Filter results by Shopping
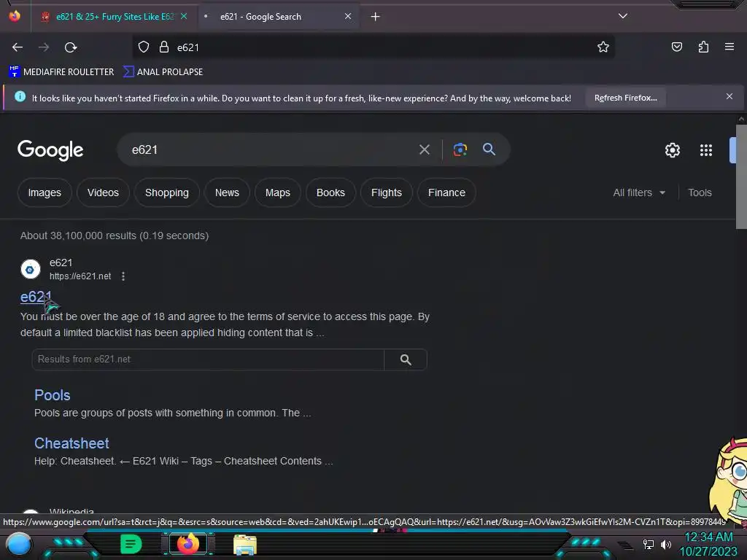747x560 pixels. point(167,192)
